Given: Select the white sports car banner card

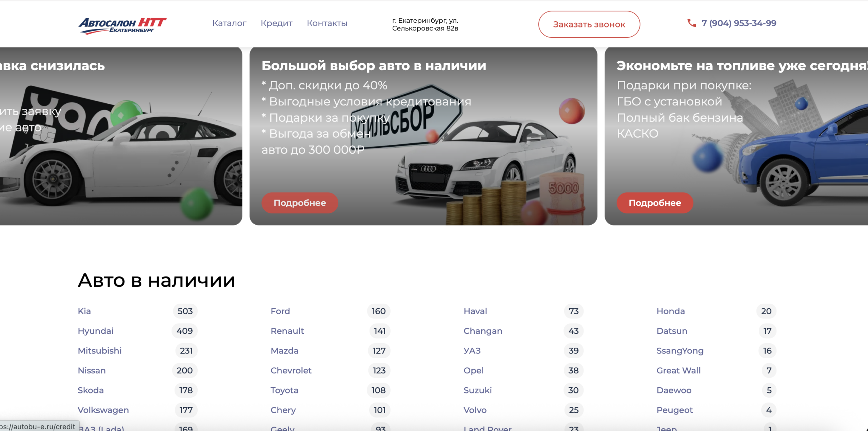Looking at the screenshot, I should point(121,136).
